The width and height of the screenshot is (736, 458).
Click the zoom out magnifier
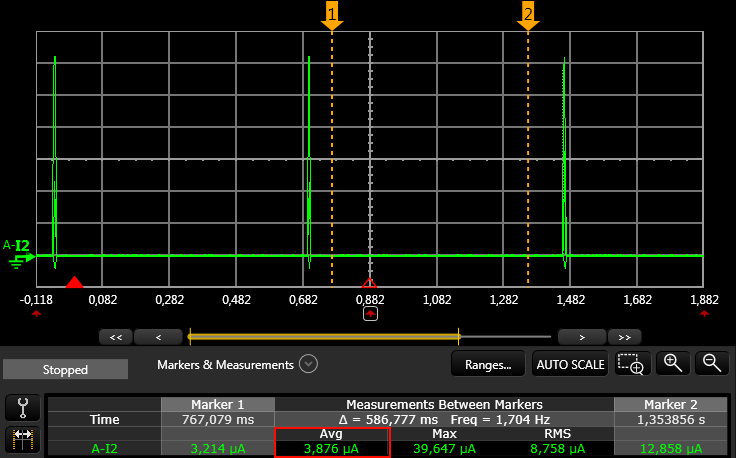click(x=712, y=364)
